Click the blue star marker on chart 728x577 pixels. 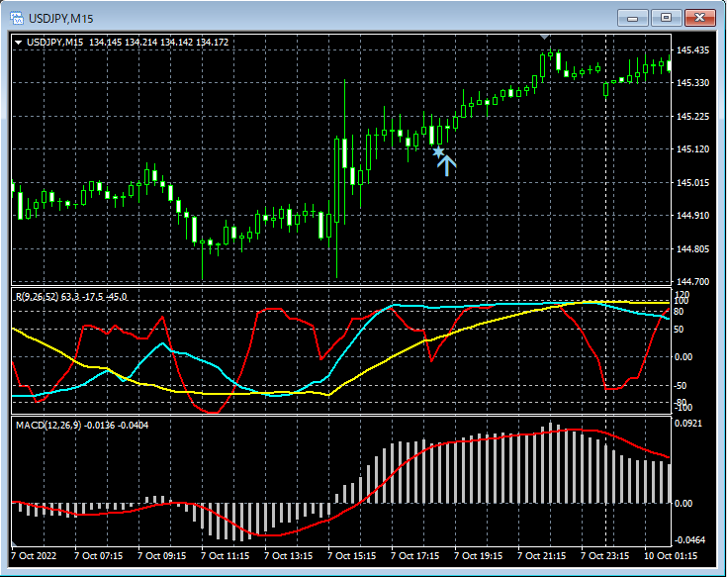[x=437, y=152]
